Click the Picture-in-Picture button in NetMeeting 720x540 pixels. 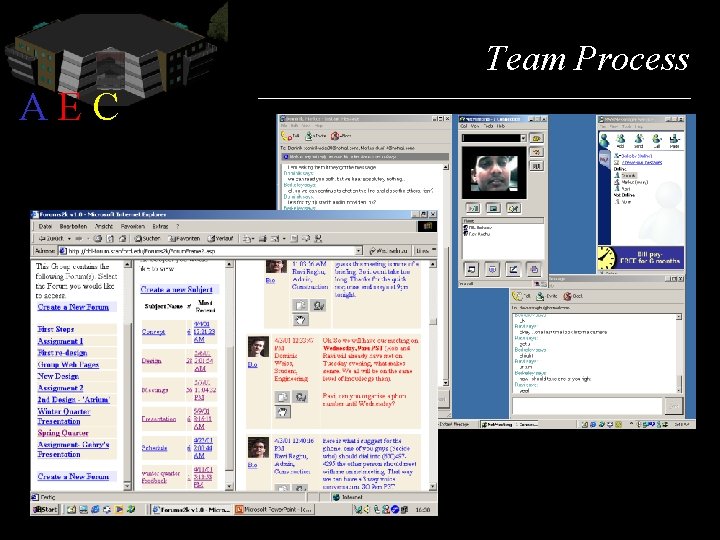[x=493, y=208]
